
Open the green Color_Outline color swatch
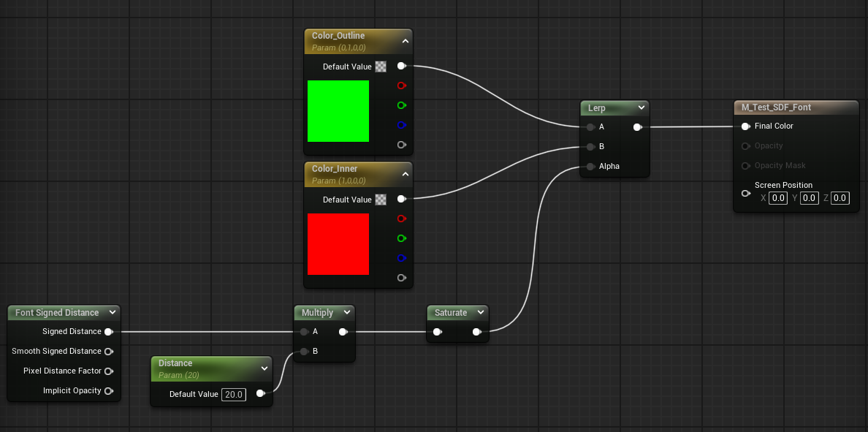tap(338, 111)
